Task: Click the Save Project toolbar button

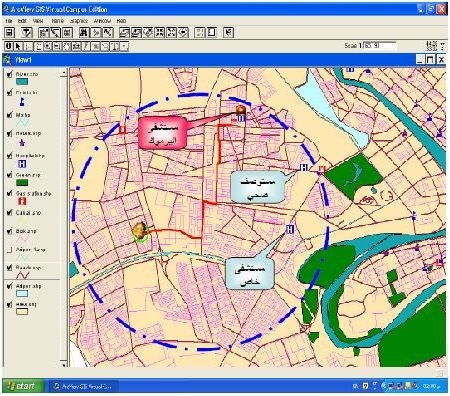Action: 10,32
